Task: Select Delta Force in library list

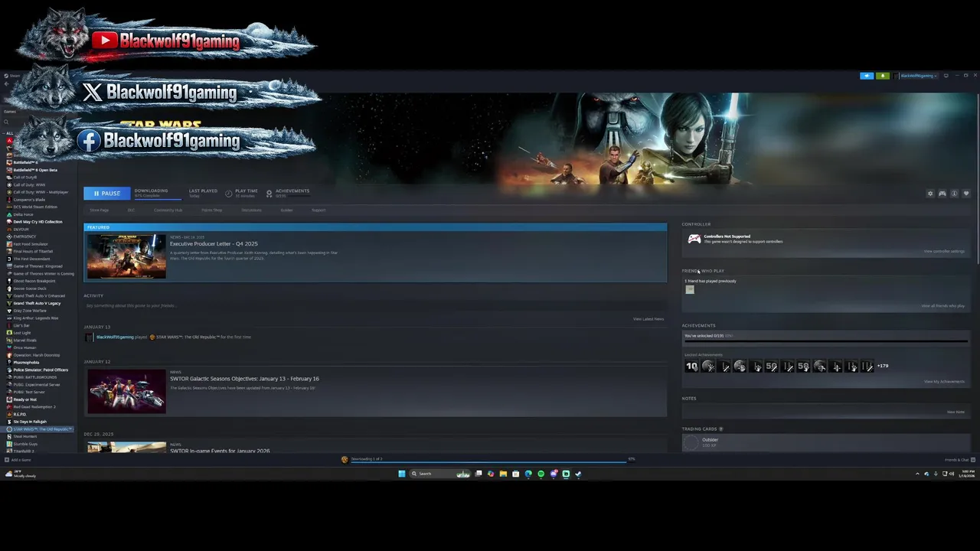Action: tap(23, 214)
